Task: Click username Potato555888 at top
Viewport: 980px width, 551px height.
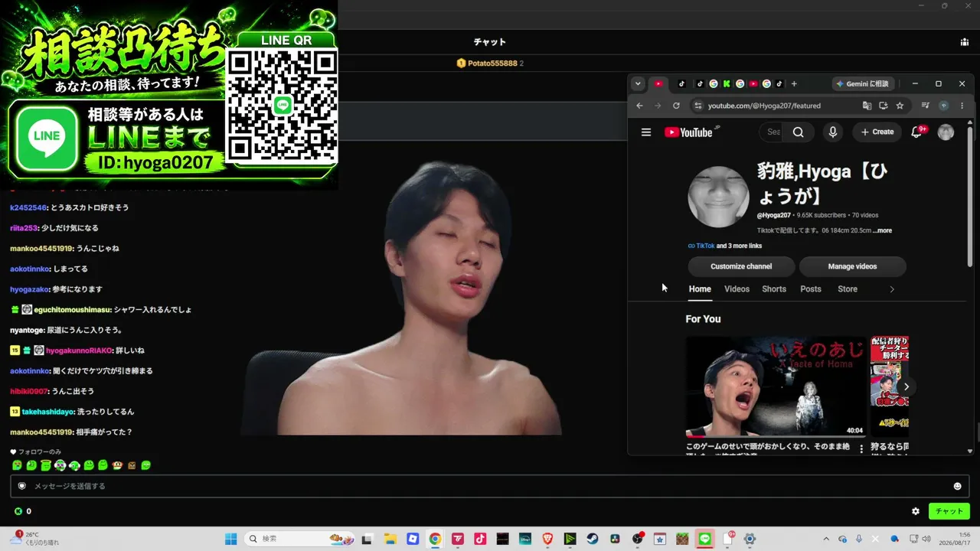Action: [492, 64]
